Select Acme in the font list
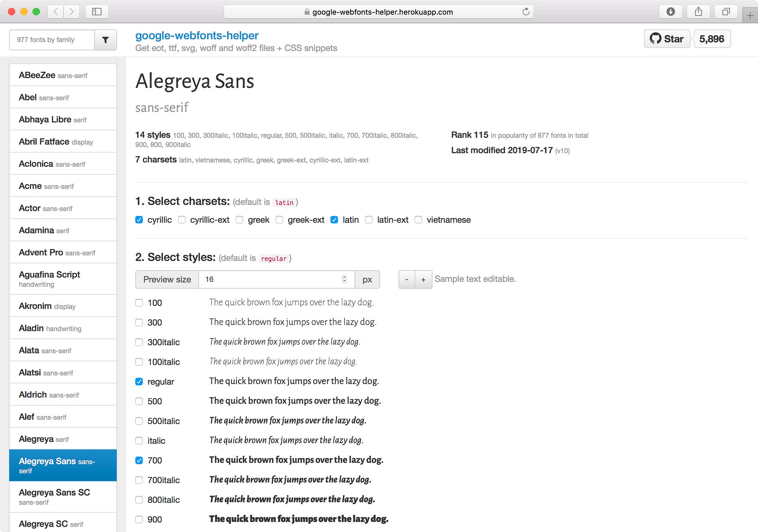The image size is (758, 532). point(63,186)
